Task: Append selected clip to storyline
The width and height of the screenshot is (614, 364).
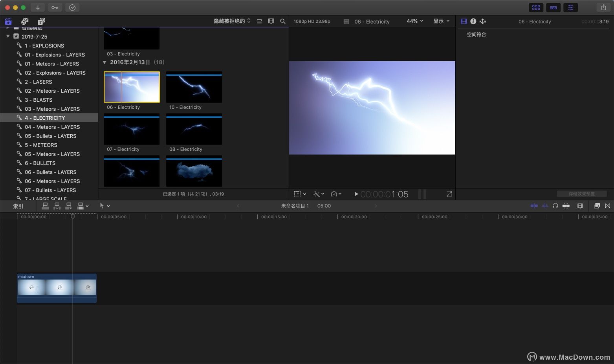Action: point(69,206)
